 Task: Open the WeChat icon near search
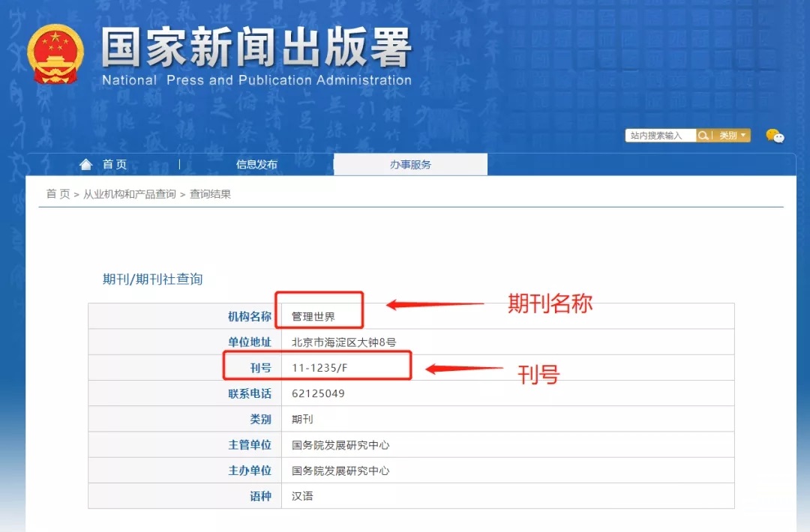(x=775, y=136)
